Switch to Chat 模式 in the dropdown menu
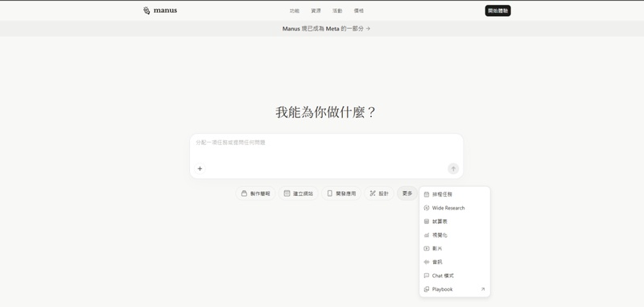This screenshot has width=644, height=307. [455, 276]
